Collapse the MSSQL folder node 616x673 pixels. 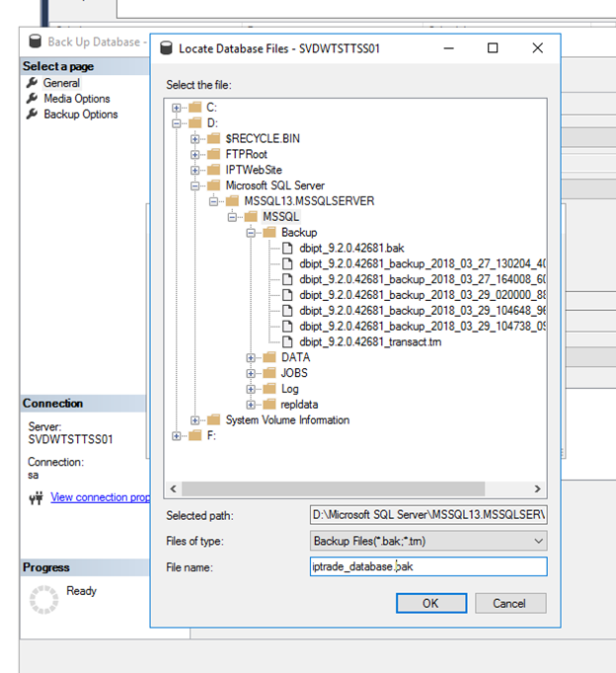click(x=232, y=217)
